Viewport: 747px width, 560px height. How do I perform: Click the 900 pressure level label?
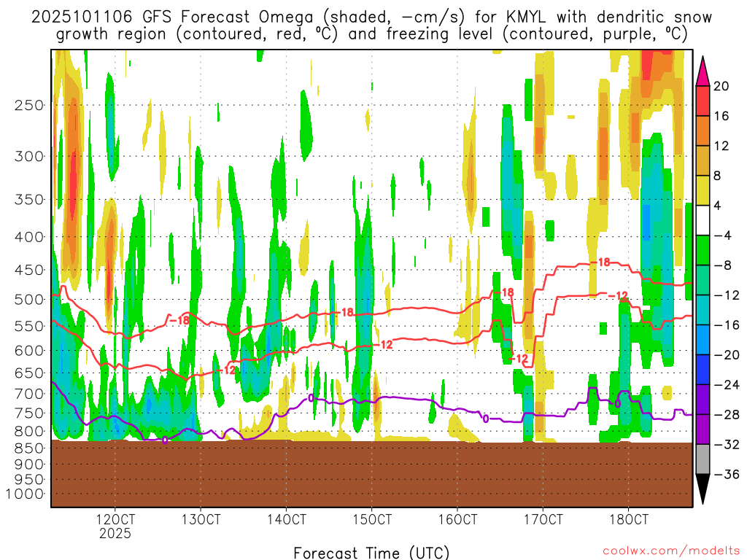pyautogui.click(x=29, y=464)
